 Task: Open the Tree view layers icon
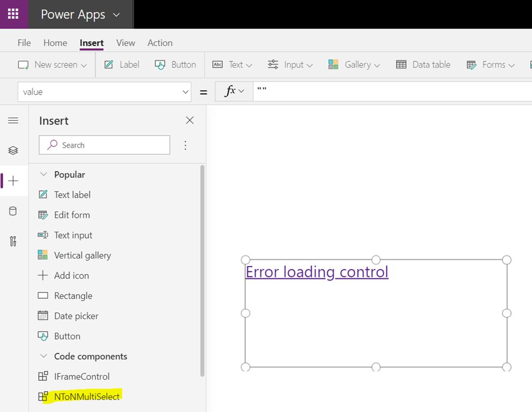[13, 150]
